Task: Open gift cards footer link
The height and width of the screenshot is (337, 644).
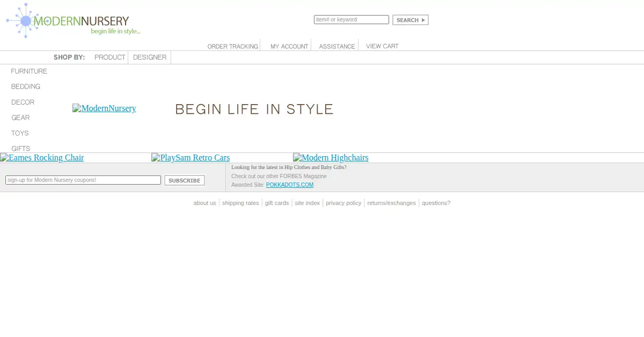Action: (277, 203)
